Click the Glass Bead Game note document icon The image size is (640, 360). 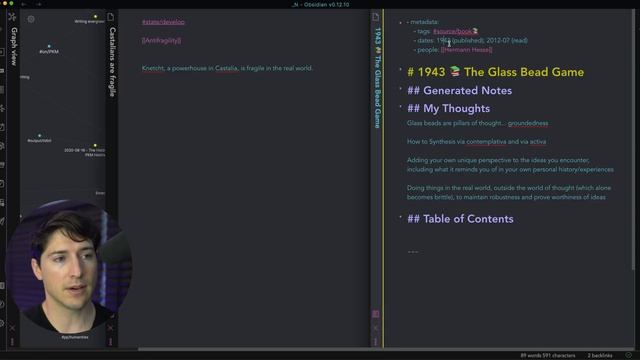[376, 17]
